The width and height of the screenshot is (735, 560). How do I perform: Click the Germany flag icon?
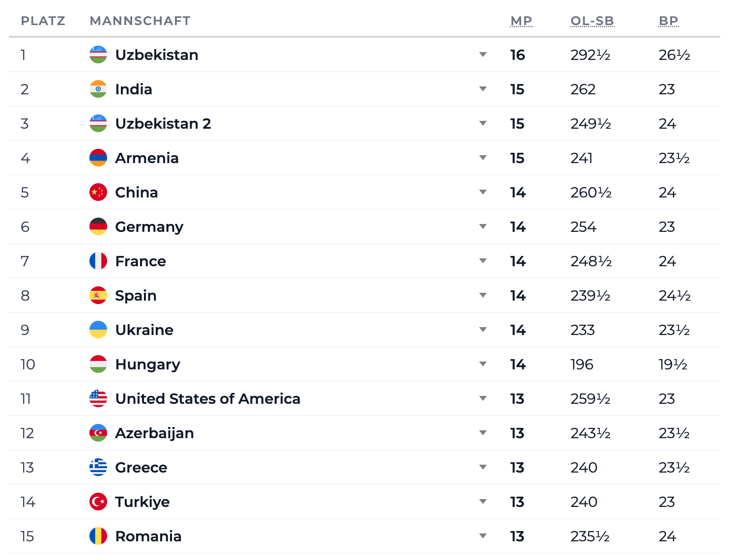pos(98,226)
